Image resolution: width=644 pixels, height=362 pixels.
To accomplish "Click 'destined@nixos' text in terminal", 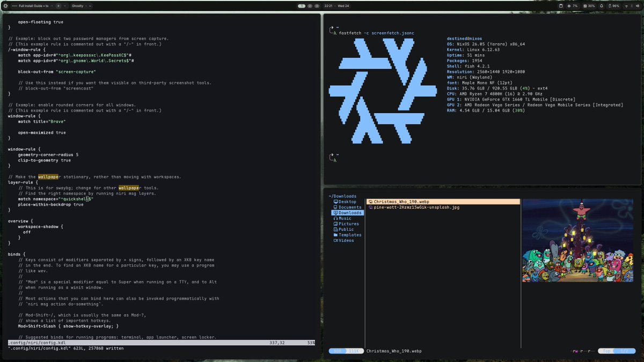I will click(464, 39).
